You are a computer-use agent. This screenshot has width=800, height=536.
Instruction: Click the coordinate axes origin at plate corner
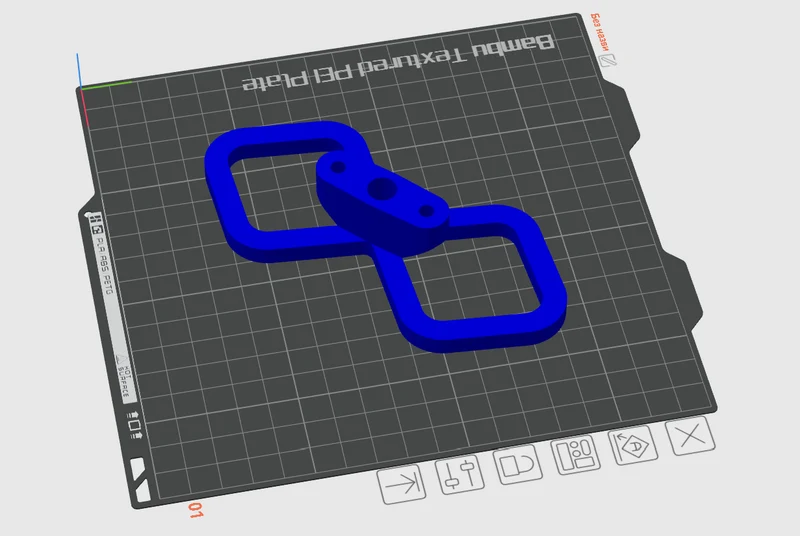click(x=82, y=89)
